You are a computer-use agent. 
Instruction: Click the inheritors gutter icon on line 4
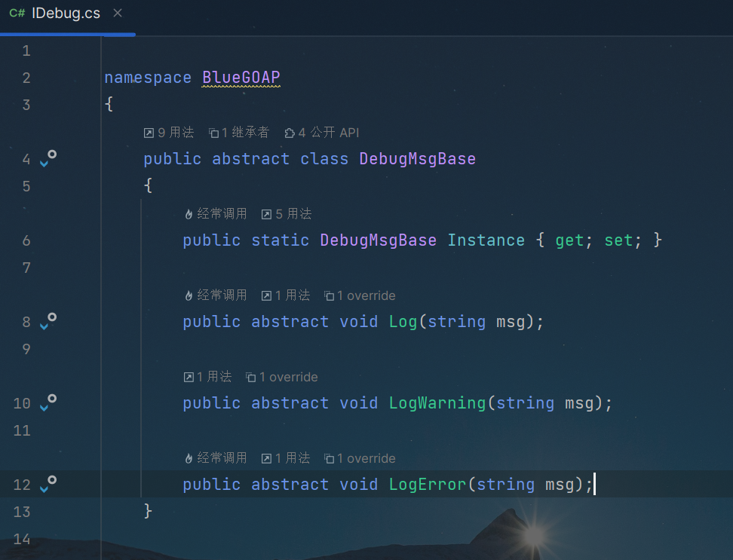[x=48, y=158]
